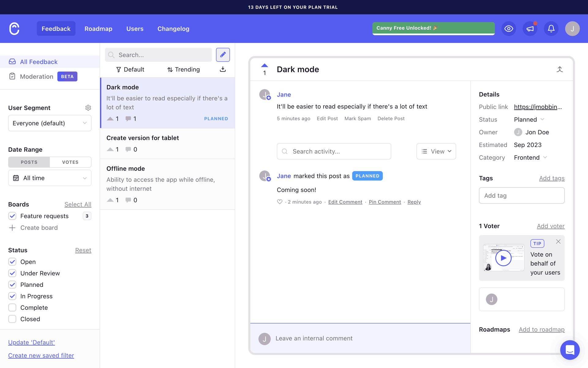588x368 pixels.
Task: Upvote the Dark mode post
Action: [265, 65]
